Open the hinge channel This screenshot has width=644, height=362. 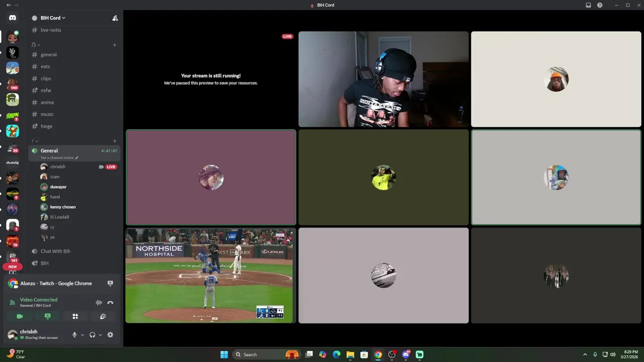(x=74, y=126)
